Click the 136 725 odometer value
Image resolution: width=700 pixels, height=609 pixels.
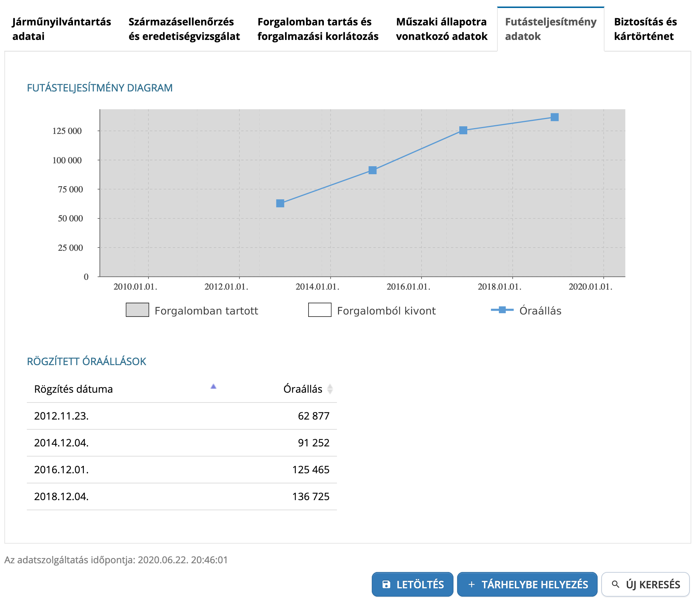pyautogui.click(x=311, y=496)
